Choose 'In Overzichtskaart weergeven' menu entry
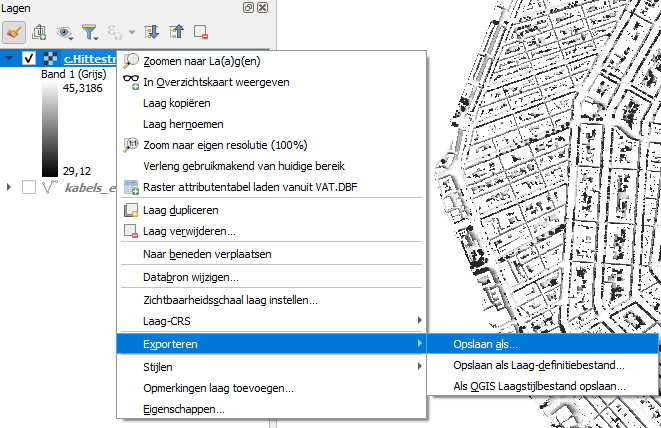This screenshot has height=428, width=661. 271,82
